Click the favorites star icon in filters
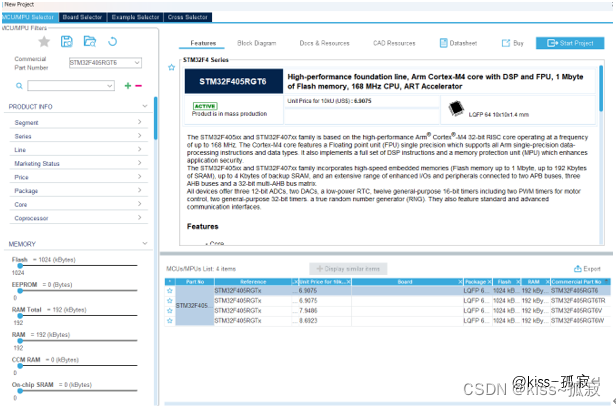Viewport: 616px width, 406px height. (44, 41)
